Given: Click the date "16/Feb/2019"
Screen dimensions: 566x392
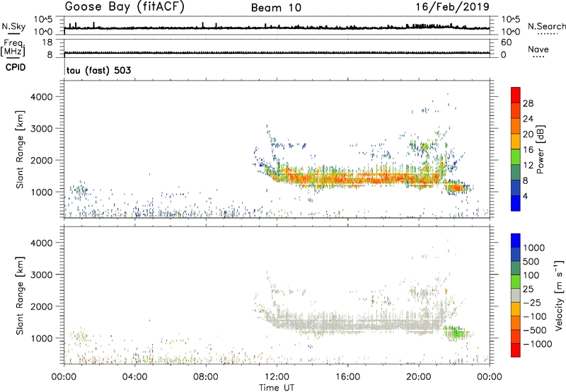Looking at the screenshot, I should pos(452,7).
